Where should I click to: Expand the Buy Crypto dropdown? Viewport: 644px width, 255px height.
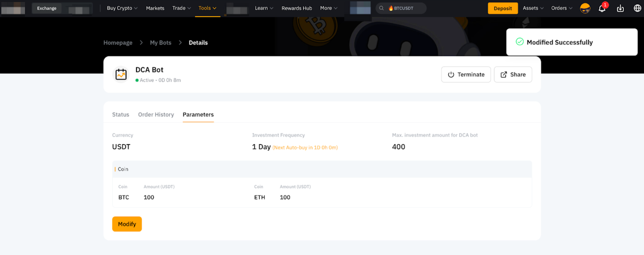tap(122, 8)
